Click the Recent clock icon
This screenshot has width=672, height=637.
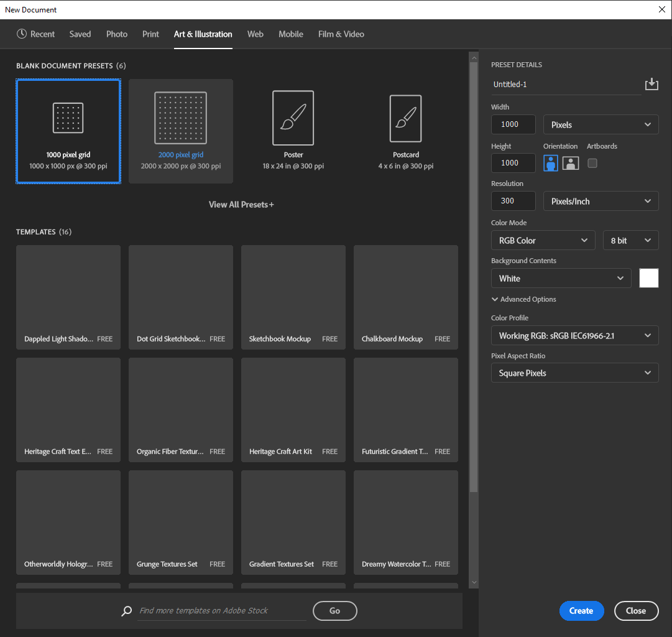pos(20,34)
